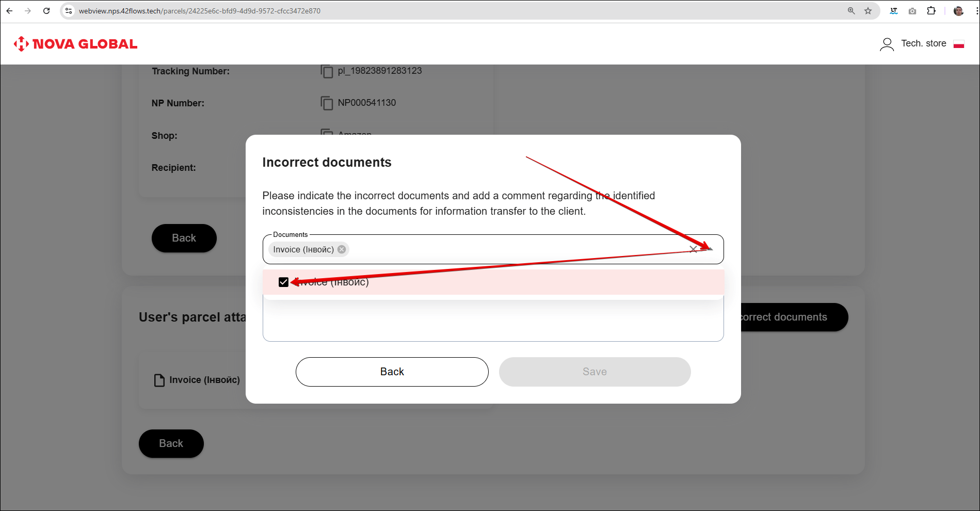
Task: Click the zoom magnifier icon in address bar
Action: [x=851, y=11]
